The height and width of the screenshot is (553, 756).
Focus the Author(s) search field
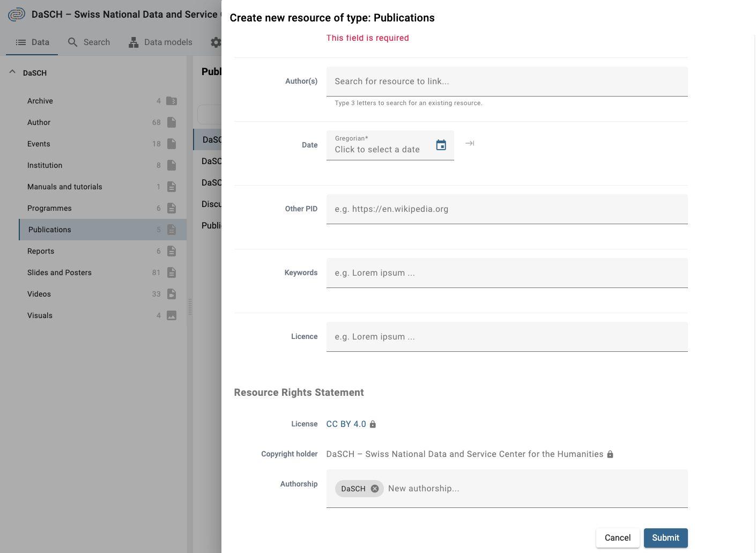[x=507, y=82]
